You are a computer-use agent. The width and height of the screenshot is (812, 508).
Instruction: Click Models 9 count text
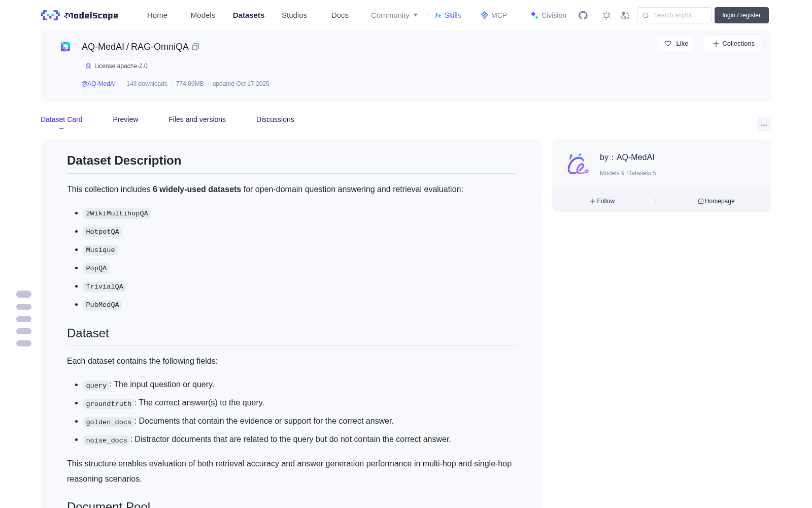612,173
